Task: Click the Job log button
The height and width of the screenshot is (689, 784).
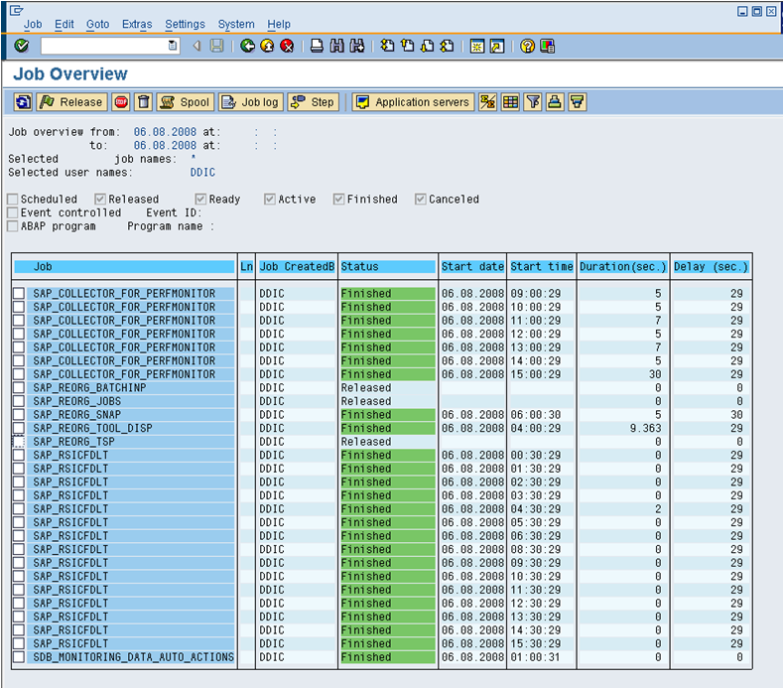Action: [250, 102]
